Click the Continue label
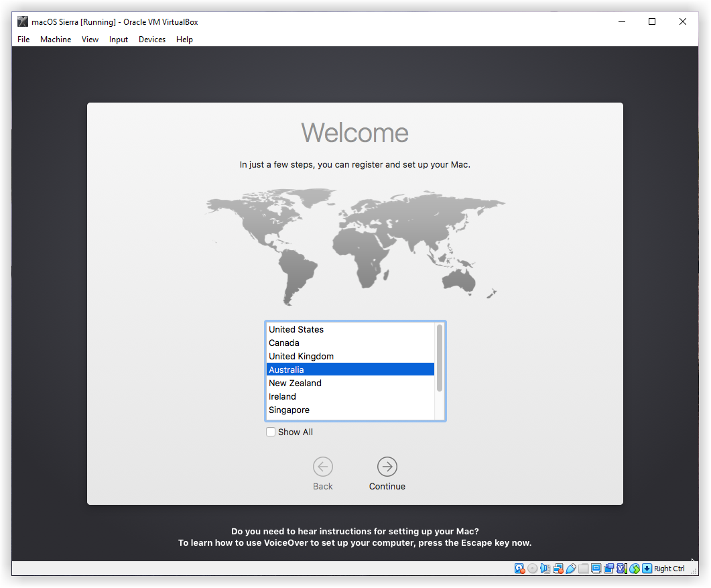This screenshot has width=711, height=588. click(x=387, y=486)
